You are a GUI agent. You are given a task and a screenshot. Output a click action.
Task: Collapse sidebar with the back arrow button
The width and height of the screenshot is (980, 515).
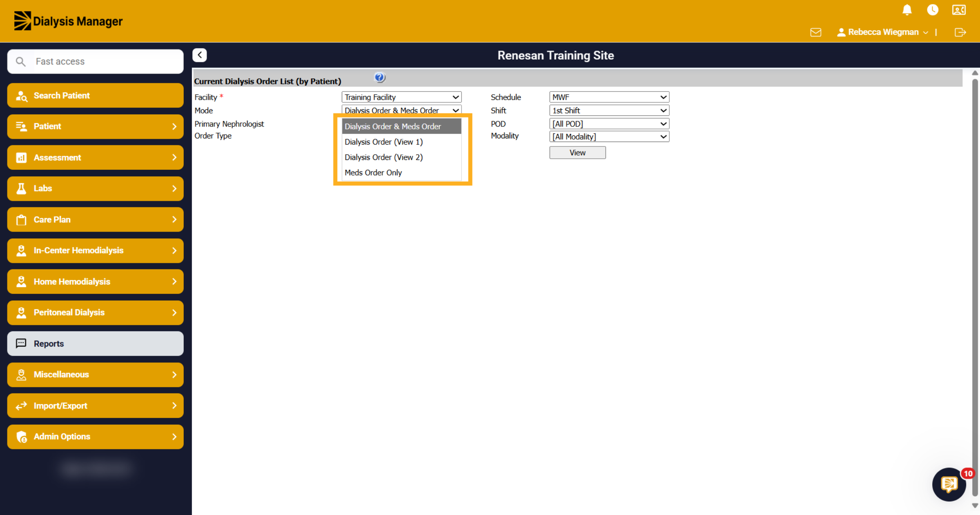[x=200, y=55]
